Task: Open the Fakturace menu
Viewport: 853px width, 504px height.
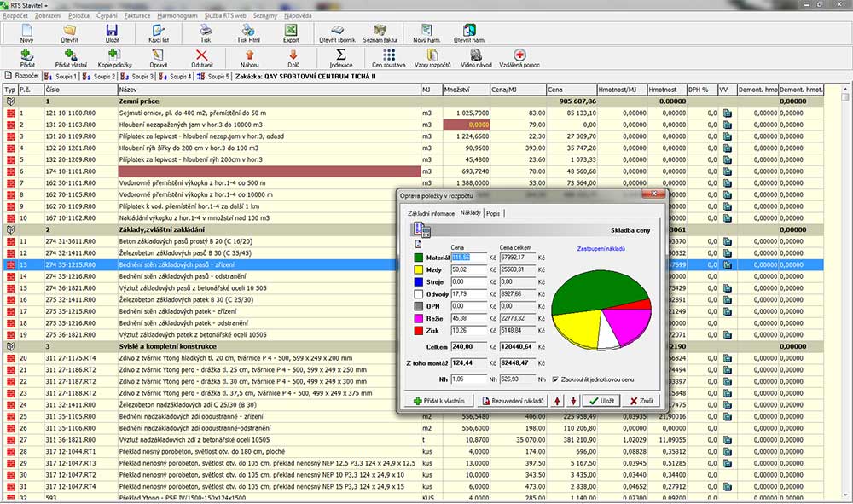Action: point(137,15)
